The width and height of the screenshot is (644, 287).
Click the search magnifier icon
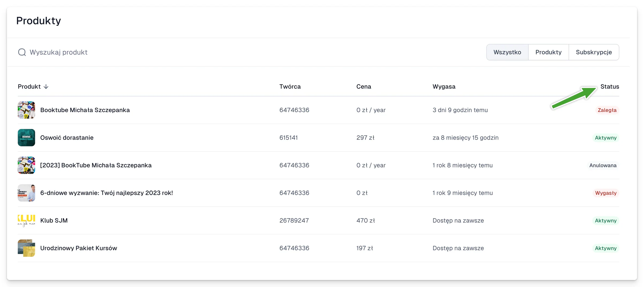(22, 52)
